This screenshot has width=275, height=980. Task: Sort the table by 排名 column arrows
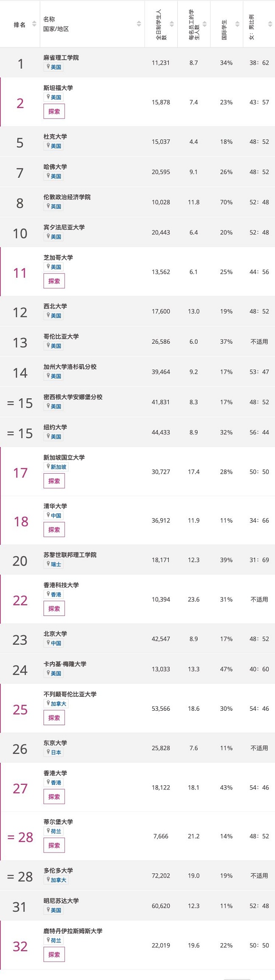[34, 24]
